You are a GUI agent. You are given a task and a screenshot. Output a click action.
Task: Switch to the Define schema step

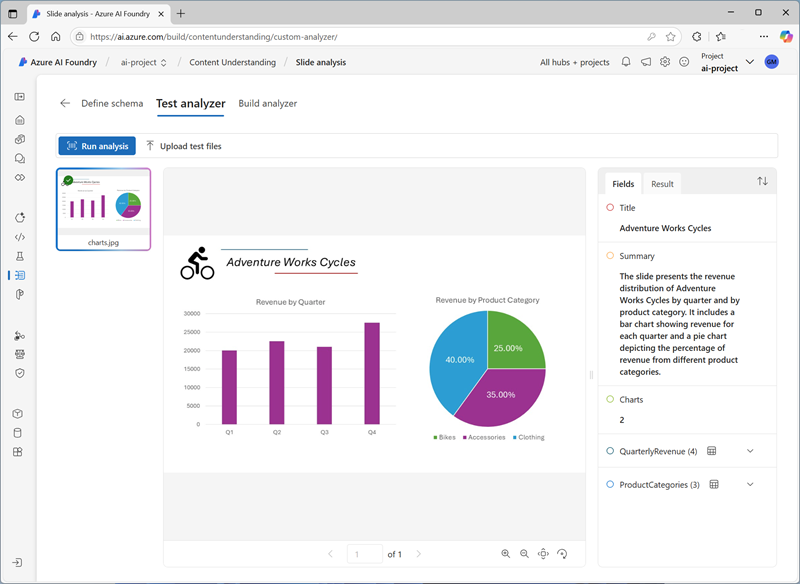(x=112, y=104)
